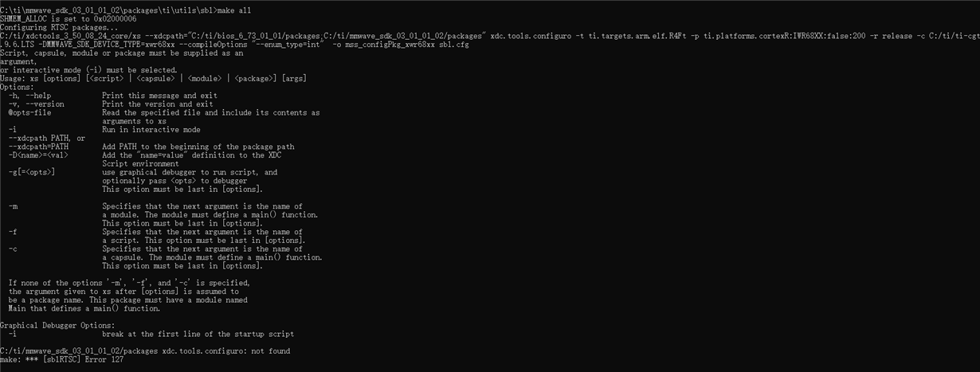The height and width of the screenshot is (372, 980).
Task: Click "Graphical Debugger Options:" heading
Action: (57, 325)
